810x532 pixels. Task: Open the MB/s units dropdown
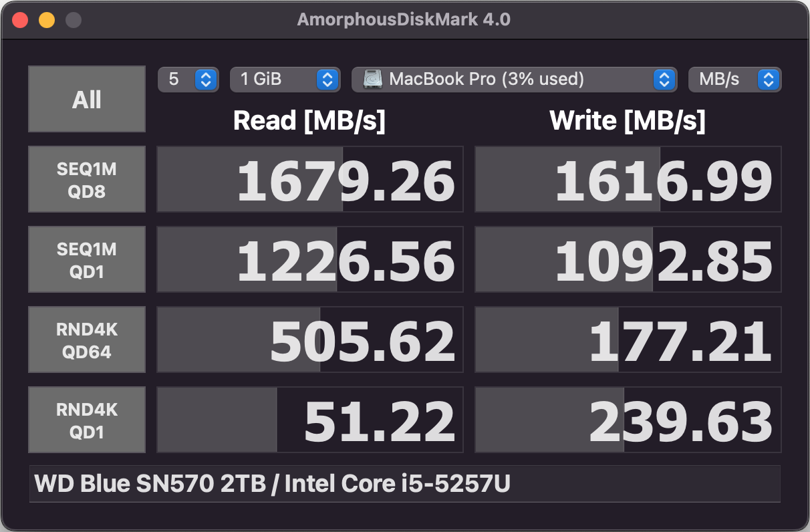pyautogui.click(x=734, y=80)
